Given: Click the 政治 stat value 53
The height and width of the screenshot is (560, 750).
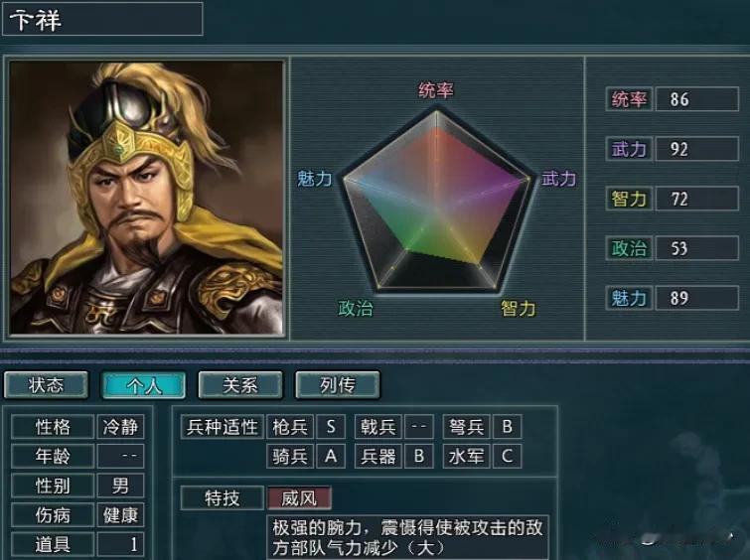Looking at the screenshot, I should (697, 248).
